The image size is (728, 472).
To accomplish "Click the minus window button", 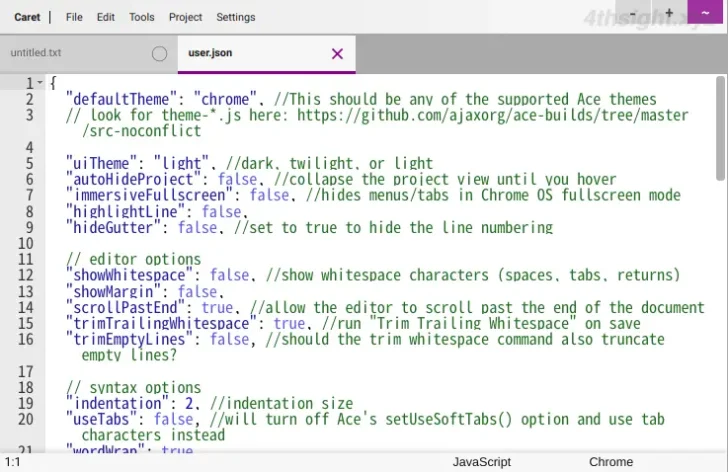I will pyautogui.click(x=633, y=13).
